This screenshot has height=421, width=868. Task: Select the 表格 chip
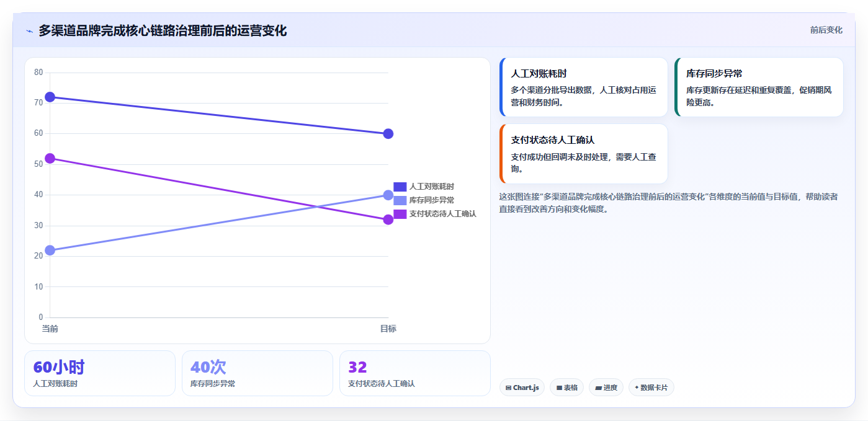pyautogui.click(x=566, y=388)
